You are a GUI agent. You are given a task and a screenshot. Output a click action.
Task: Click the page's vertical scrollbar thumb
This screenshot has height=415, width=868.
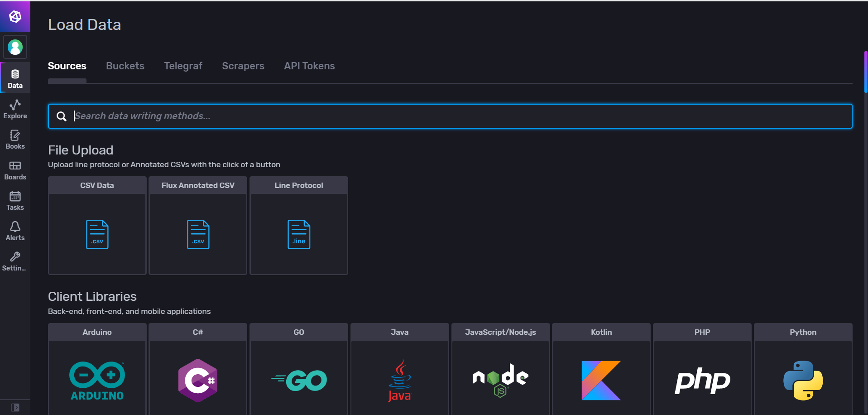866,72
